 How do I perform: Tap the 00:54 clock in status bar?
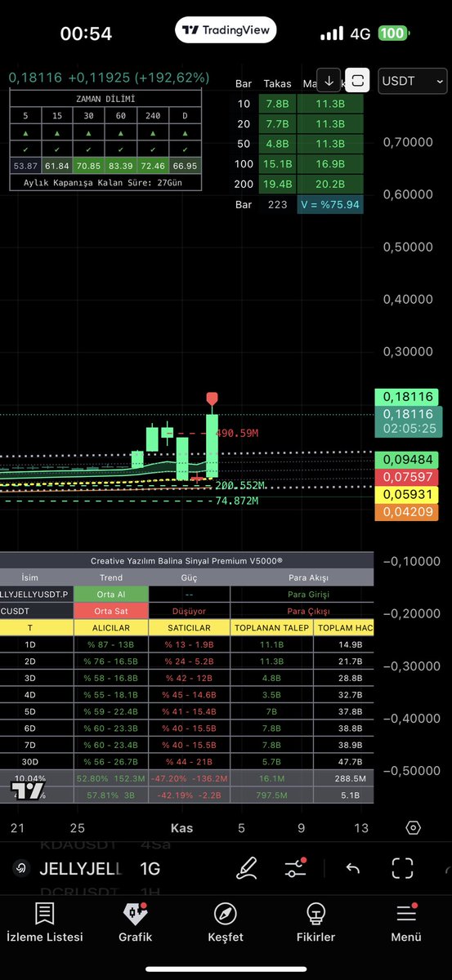coord(86,33)
